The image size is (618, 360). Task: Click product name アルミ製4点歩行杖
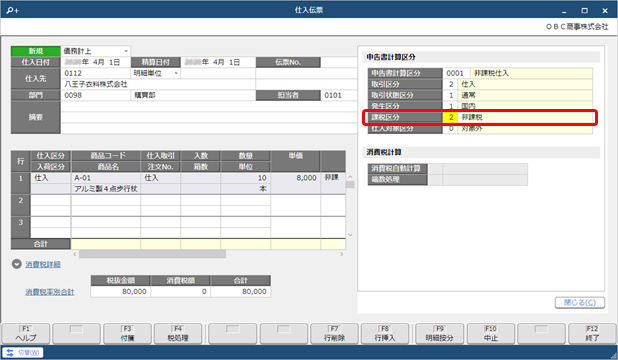[x=106, y=189]
